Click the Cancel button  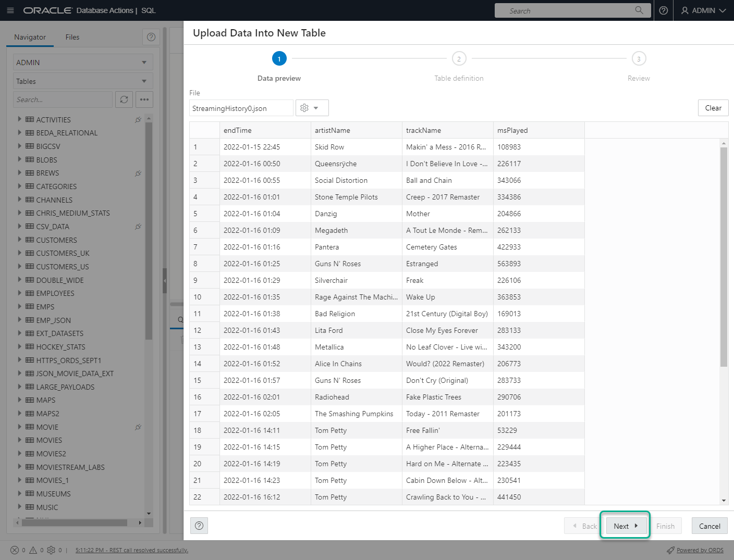[x=709, y=526]
